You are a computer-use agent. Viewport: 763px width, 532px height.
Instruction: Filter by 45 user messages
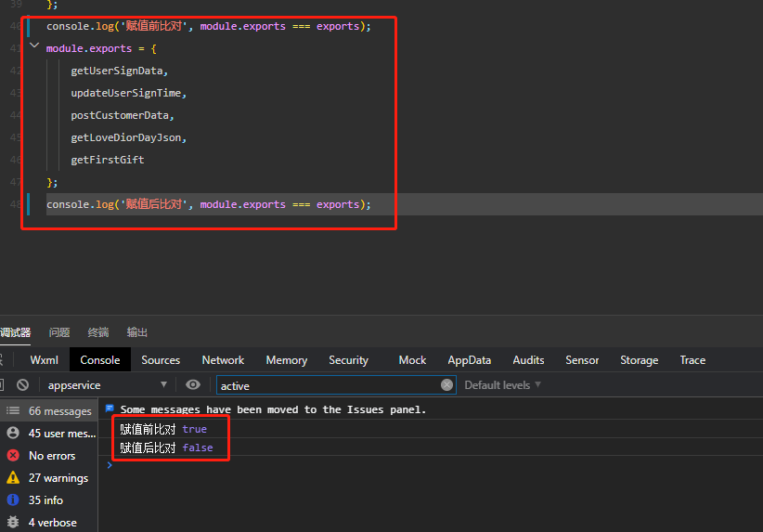tap(48, 434)
